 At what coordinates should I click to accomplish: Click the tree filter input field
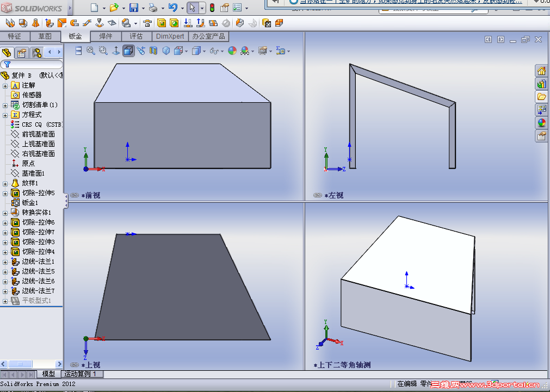pyautogui.click(x=32, y=65)
